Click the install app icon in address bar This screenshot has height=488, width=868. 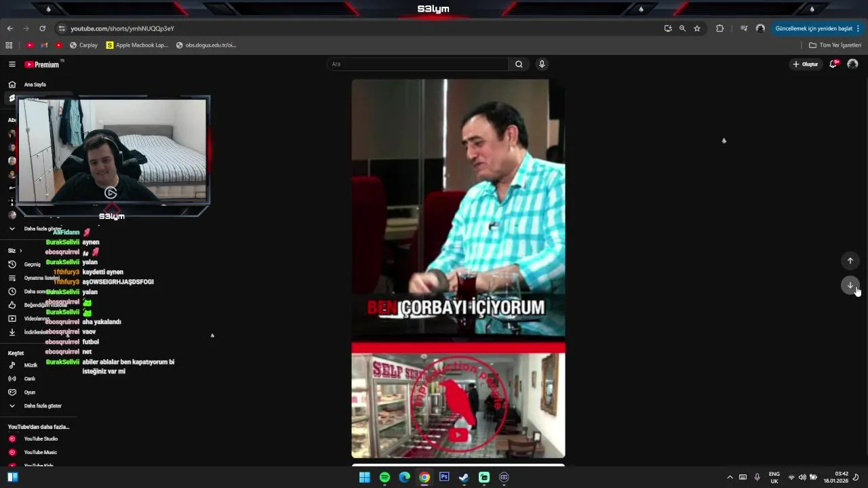click(668, 28)
